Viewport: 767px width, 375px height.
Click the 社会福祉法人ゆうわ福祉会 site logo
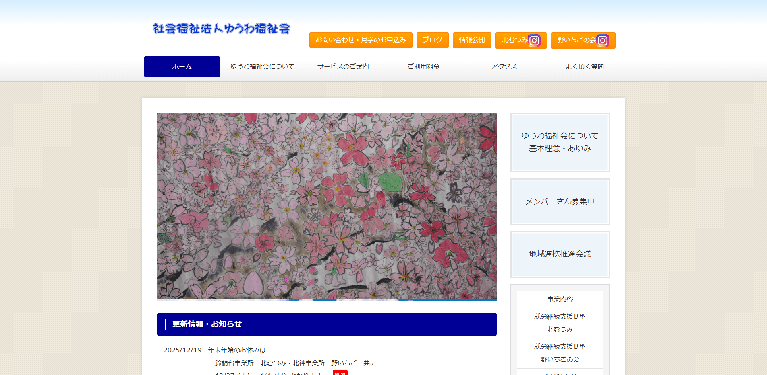222,28
